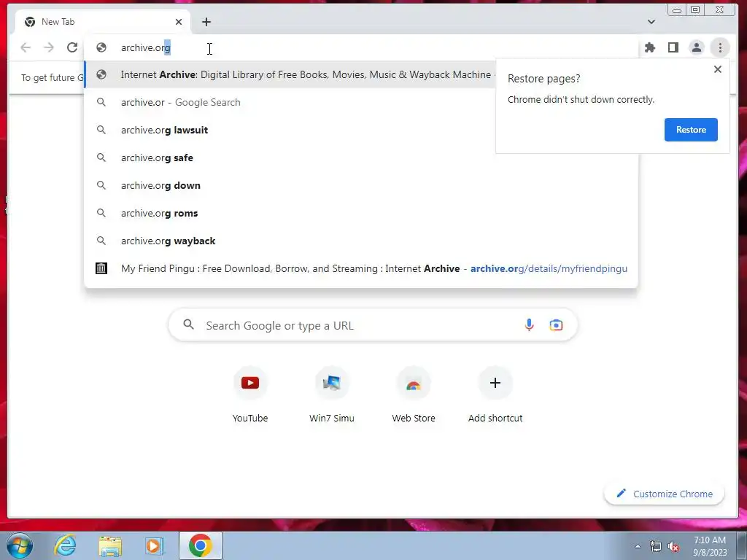Open Windows Explorer folder on taskbar

[x=110, y=545]
